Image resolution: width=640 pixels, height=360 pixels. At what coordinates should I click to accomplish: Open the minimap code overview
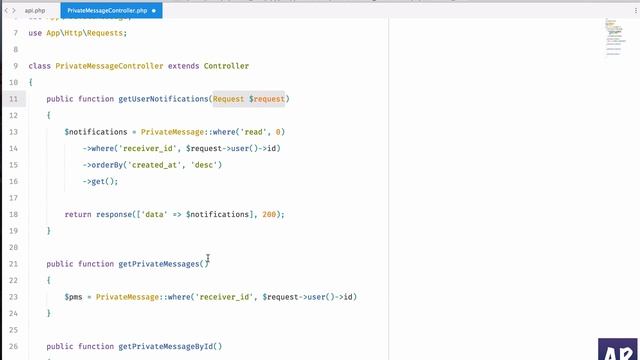point(615,37)
